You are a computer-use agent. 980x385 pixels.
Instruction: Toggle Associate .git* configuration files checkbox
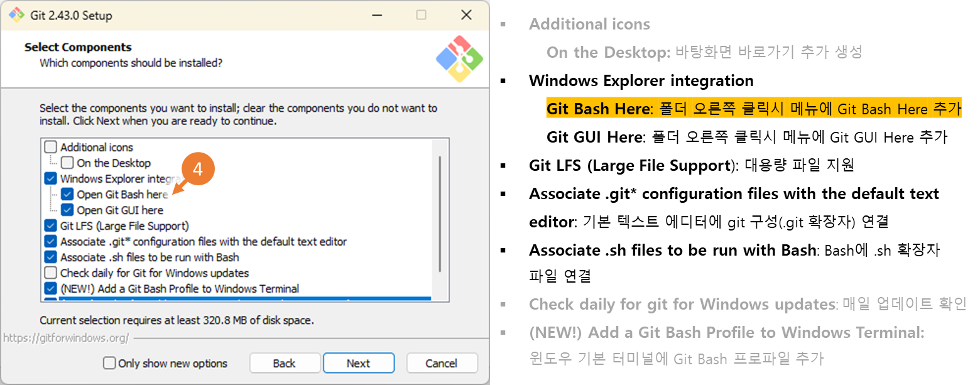coord(51,242)
